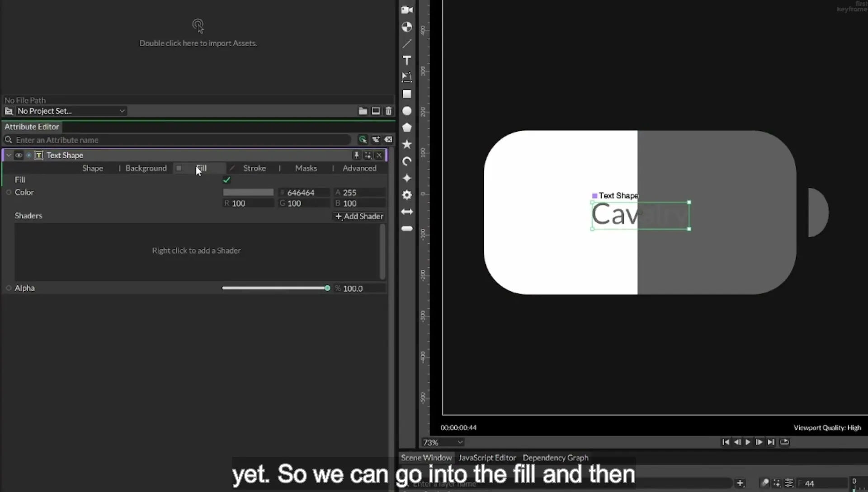Toggle playback loop mode button

(x=784, y=442)
